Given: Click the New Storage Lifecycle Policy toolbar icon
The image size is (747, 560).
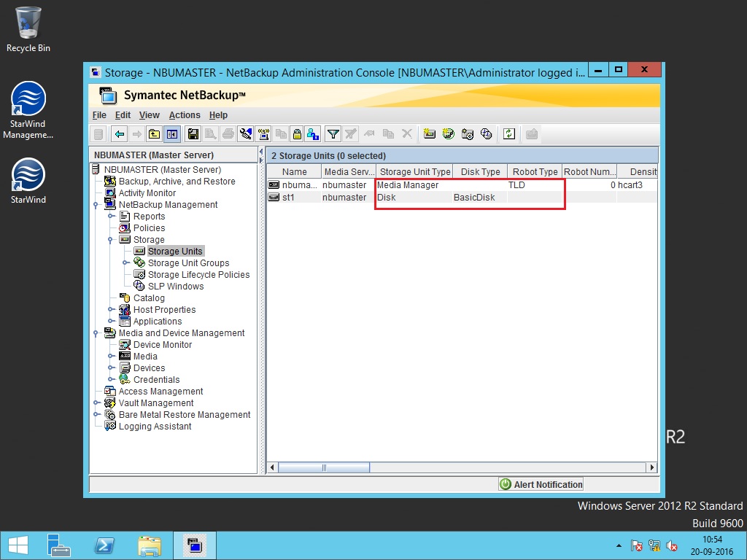Looking at the screenshot, I should tap(468, 134).
